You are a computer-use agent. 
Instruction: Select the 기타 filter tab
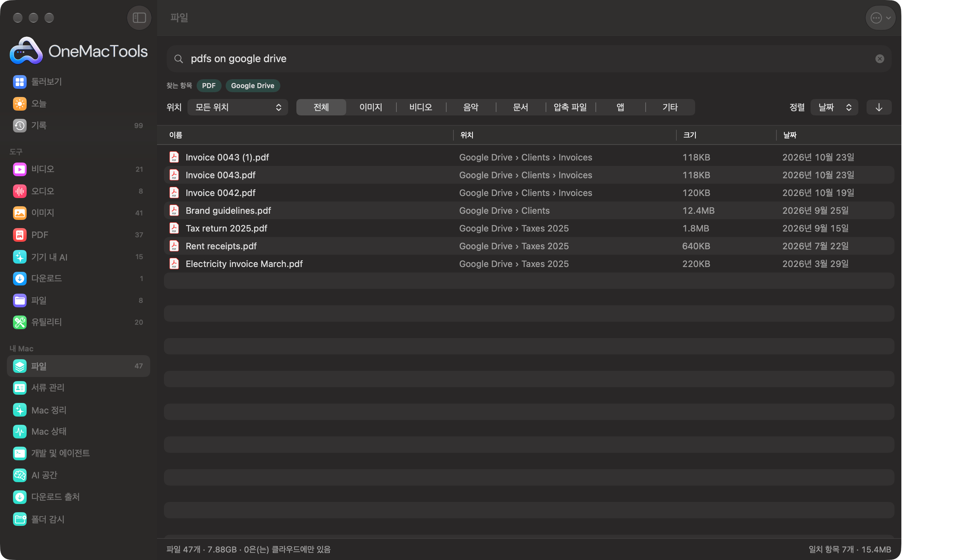pos(670,107)
